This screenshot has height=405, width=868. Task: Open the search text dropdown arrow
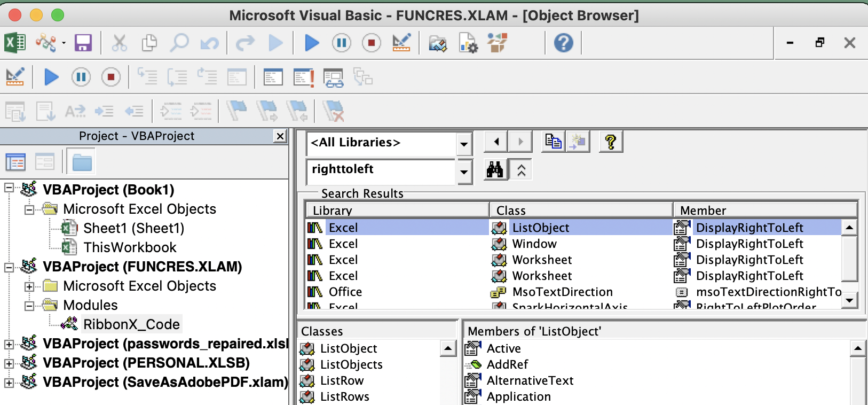click(x=464, y=172)
